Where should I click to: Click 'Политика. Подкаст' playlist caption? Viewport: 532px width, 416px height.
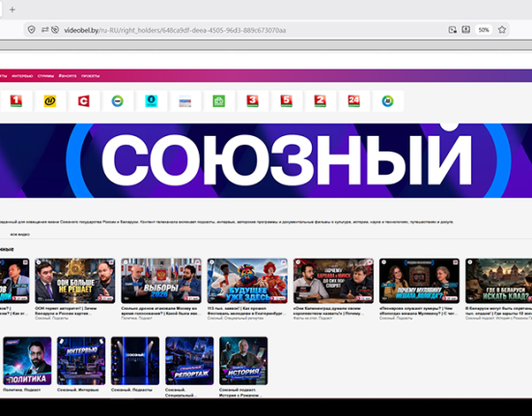coord(21,390)
